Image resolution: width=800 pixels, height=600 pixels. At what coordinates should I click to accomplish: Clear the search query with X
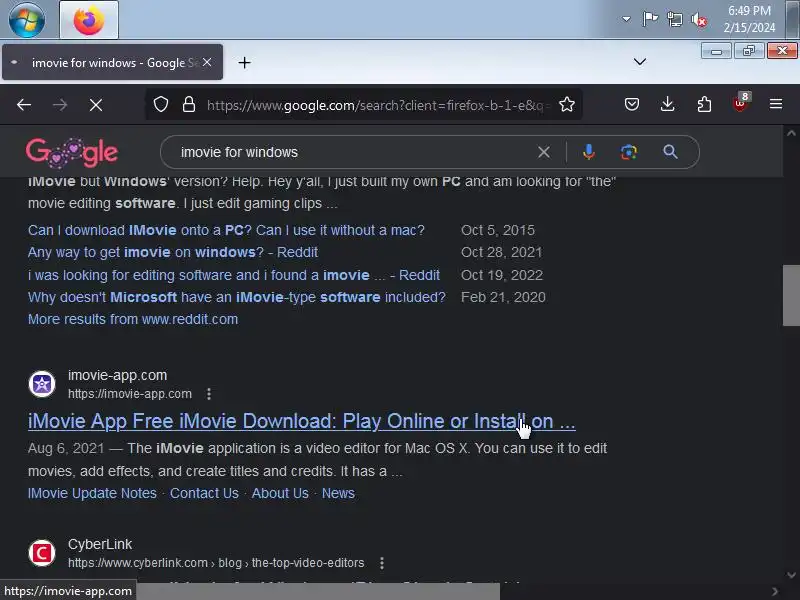point(544,152)
